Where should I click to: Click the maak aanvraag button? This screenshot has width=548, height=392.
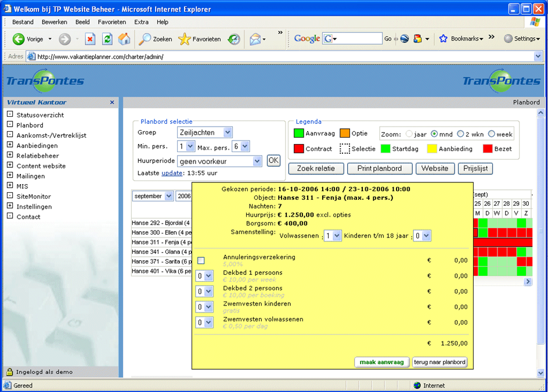pos(381,362)
